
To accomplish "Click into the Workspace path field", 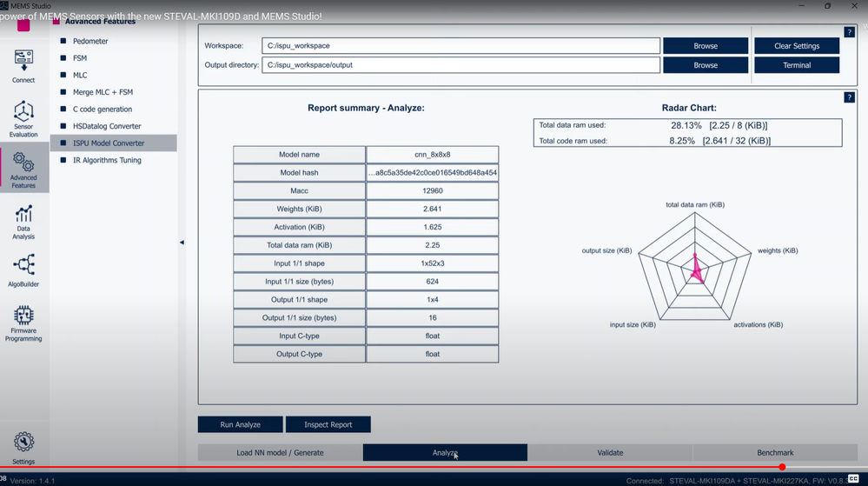I will coord(461,46).
